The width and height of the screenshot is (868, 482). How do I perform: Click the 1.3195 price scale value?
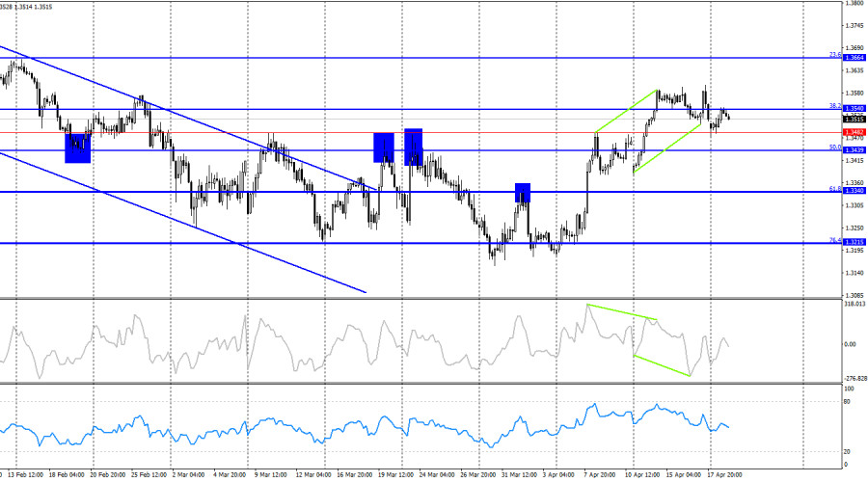[854, 250]
